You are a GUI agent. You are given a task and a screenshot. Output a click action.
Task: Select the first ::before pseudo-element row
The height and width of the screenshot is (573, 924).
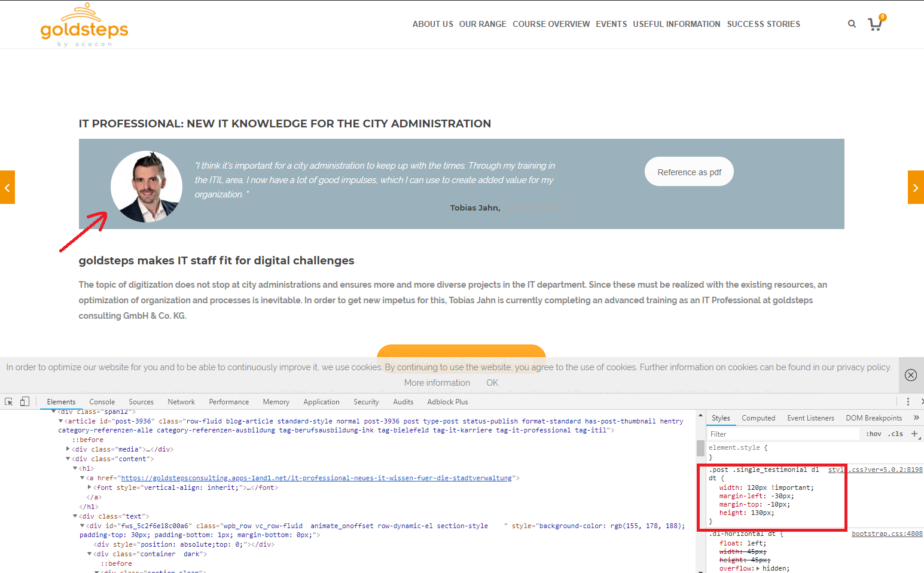[87, 440]
